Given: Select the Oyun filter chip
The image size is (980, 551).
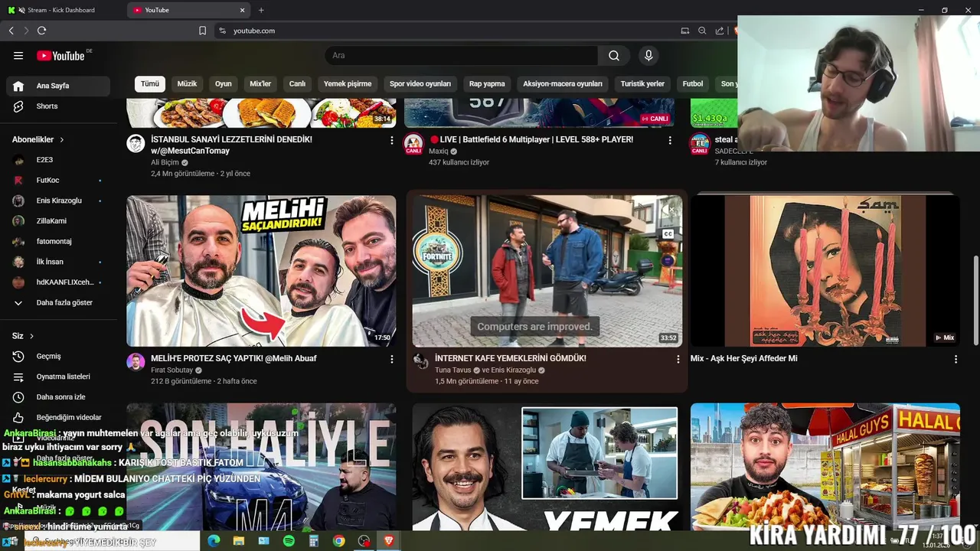Looking at the screenshot, I should point(224,84).
